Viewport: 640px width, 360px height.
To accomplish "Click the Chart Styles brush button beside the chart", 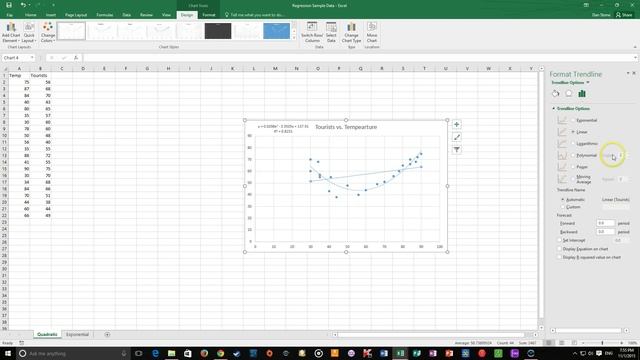I will (x=457, y=137).
